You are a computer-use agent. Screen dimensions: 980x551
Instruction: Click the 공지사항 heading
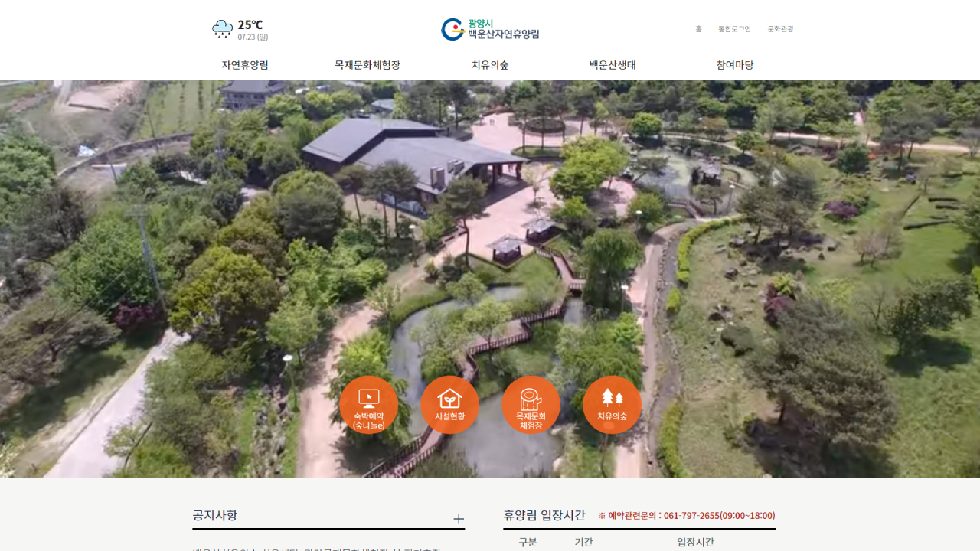tap(215, 515)
